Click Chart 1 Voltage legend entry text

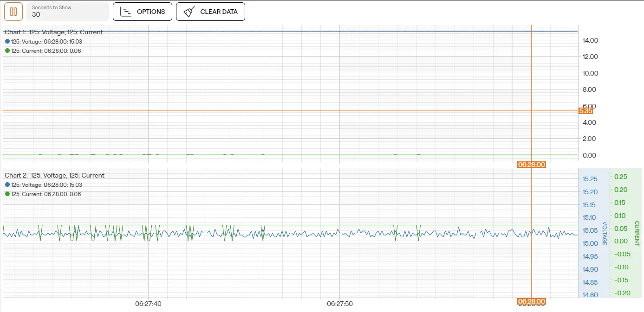46,41
